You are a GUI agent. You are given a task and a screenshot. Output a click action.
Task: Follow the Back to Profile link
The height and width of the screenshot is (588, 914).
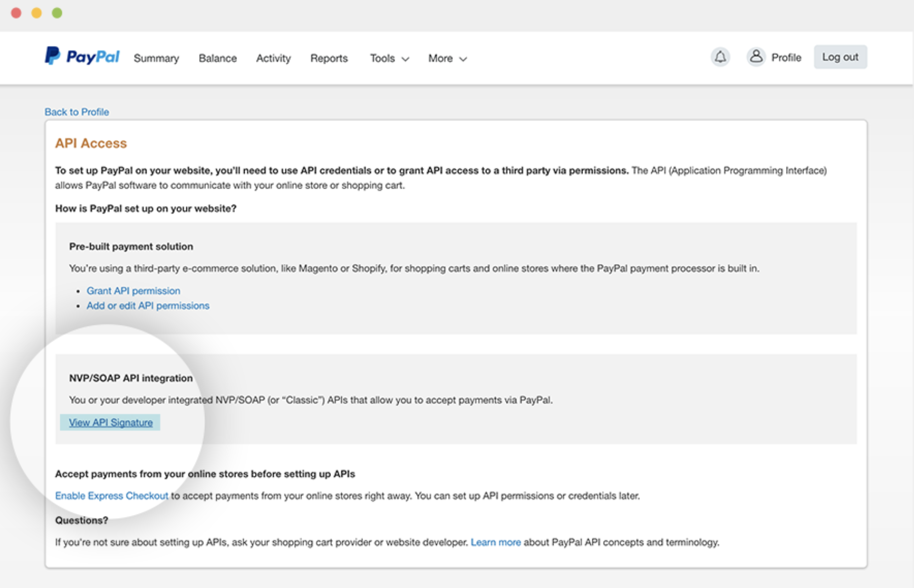[77, 112]
